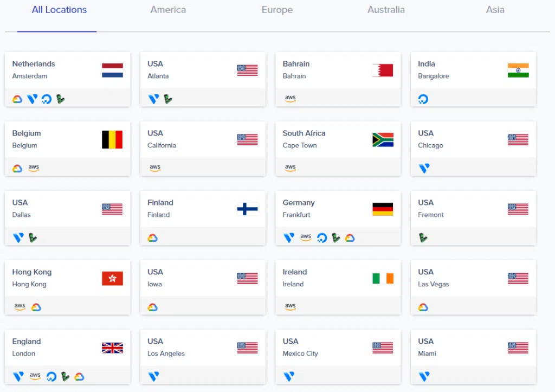The width and height of the screenshot is (555, 392).
Task: Switch to the America tab
Action: [x=168, y=10]
